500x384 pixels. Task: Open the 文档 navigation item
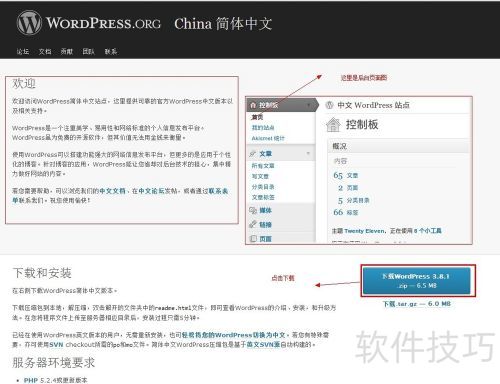click(x=45, y=52)
